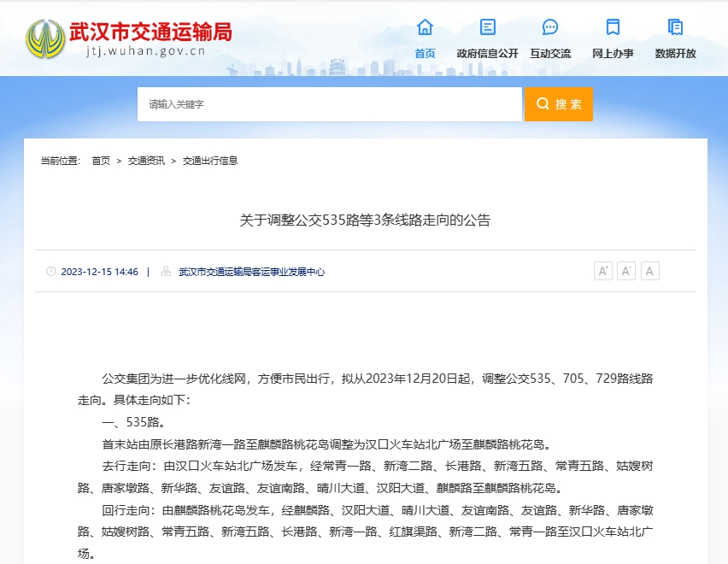This screenshot has height=564, width=728.
Task: Click the 首页 home icon in the top navigation
Action: click(424, 27)
